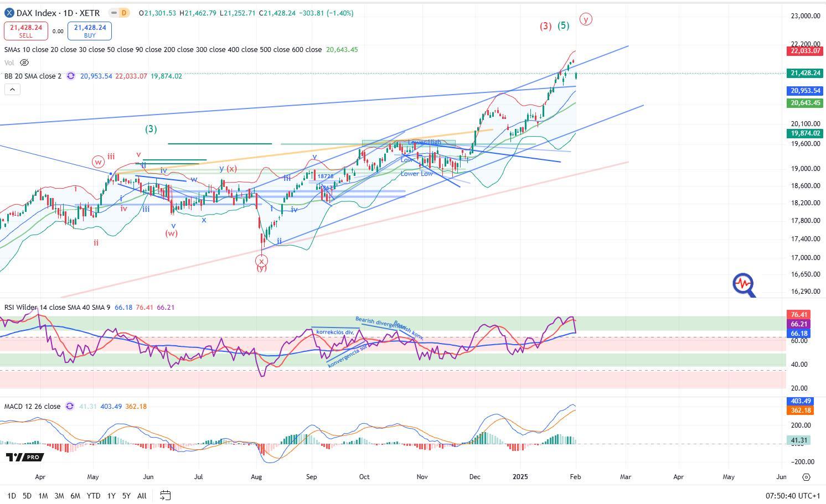The width and height of the screenshot is (826, 504).
Task: Show the hidden Vol indicator via eye icon
Action: (x=24, y=63)
